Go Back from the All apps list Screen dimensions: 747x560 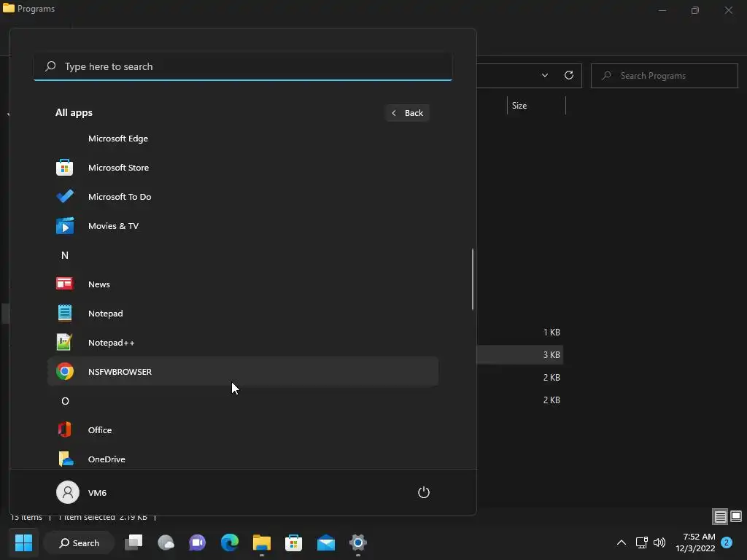(407, 113)
